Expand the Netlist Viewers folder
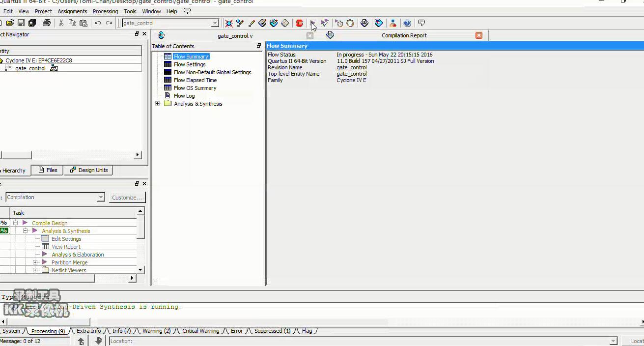Screen dimensions: 644x346 coord(35,270)
